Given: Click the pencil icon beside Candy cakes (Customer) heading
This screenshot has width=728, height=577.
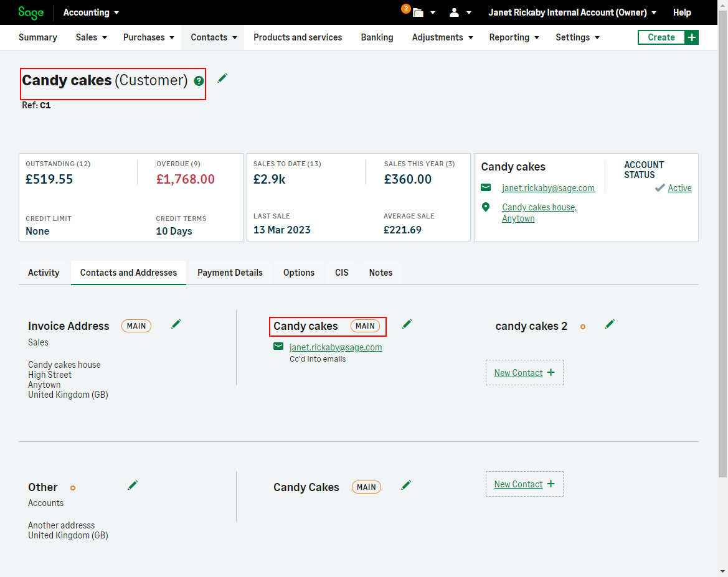Looking at the screenshot, I should (x=222, y=78).
